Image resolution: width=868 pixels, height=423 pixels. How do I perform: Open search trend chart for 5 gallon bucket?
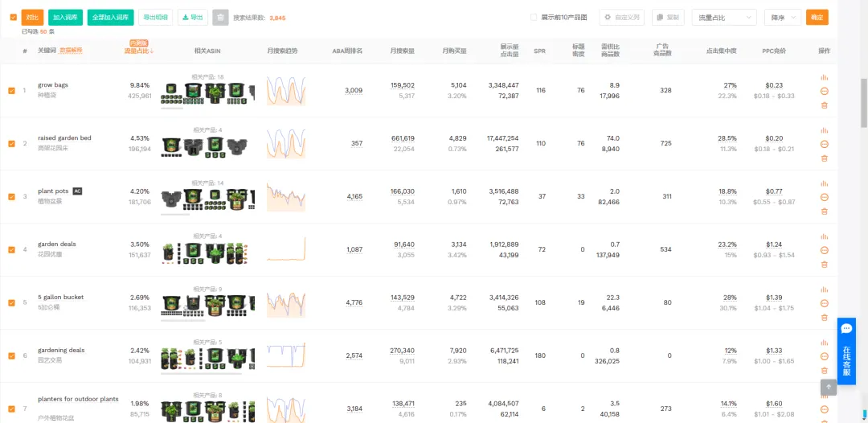286,303
